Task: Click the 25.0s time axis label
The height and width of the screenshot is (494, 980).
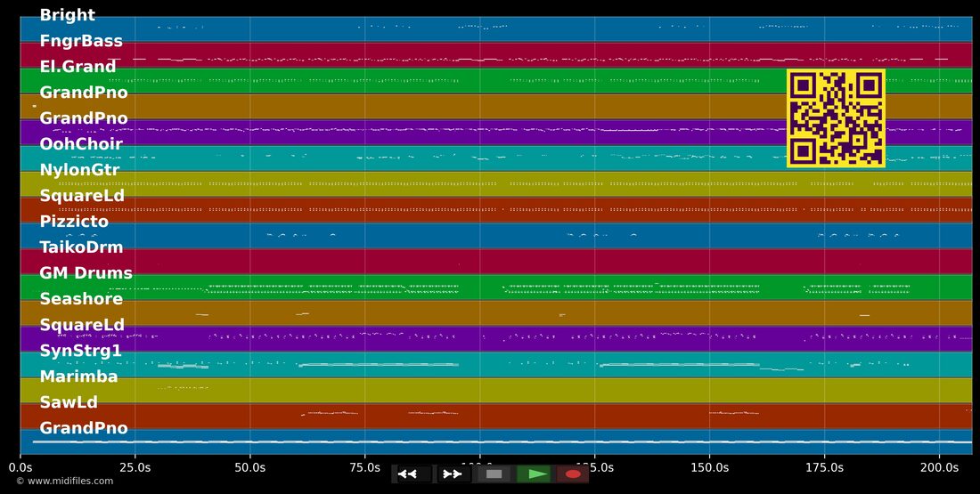Action: pyautogui.click(x=135, y=467)
